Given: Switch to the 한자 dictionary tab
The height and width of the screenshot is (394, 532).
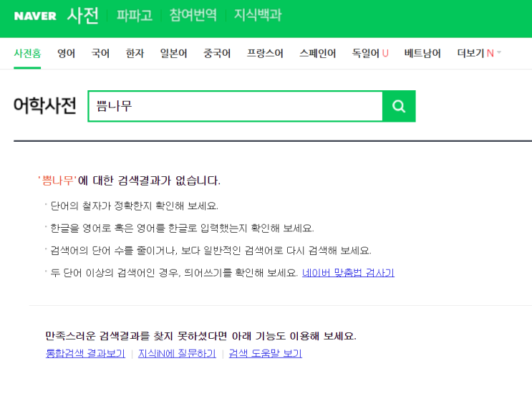Looking at the screenshot, I should (135, 53).
